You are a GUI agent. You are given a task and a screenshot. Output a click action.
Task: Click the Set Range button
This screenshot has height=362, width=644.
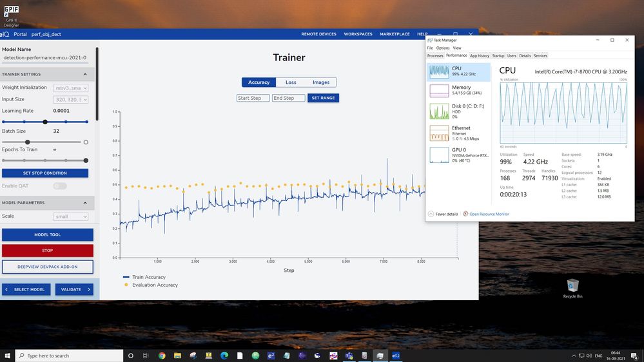[x=323, y=98]
